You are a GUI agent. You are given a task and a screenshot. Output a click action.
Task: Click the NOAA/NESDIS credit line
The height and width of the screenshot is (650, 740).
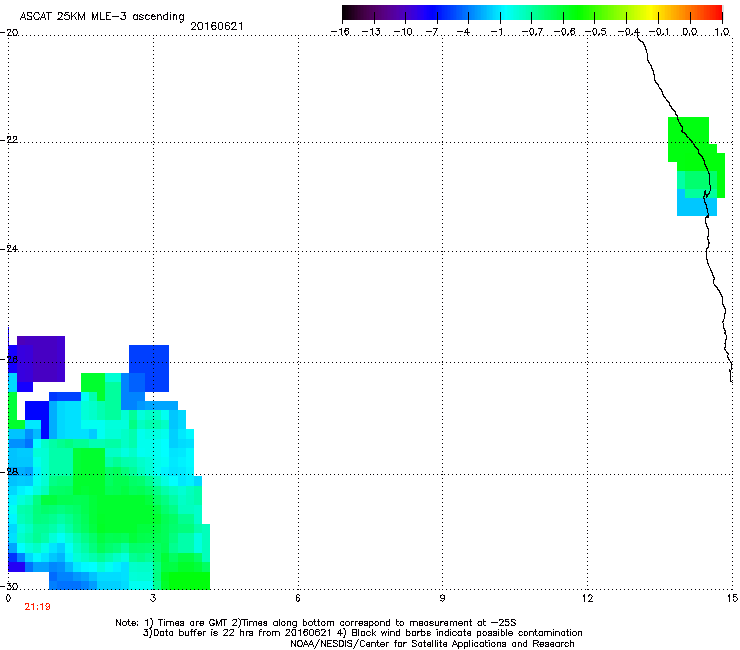pyautogui.click(x=432, y=644)
